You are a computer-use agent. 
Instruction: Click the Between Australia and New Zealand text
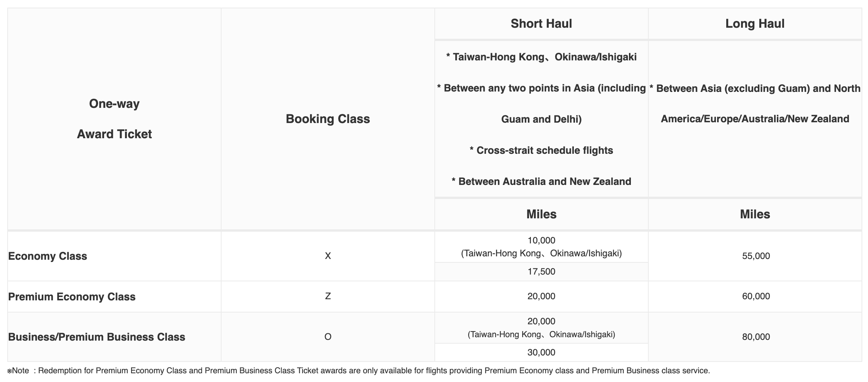point(541,182)
